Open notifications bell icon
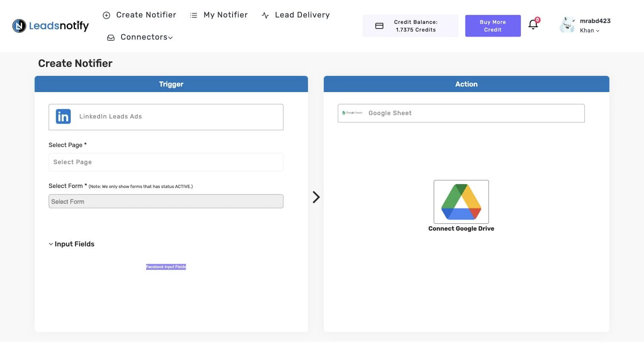 533,24
